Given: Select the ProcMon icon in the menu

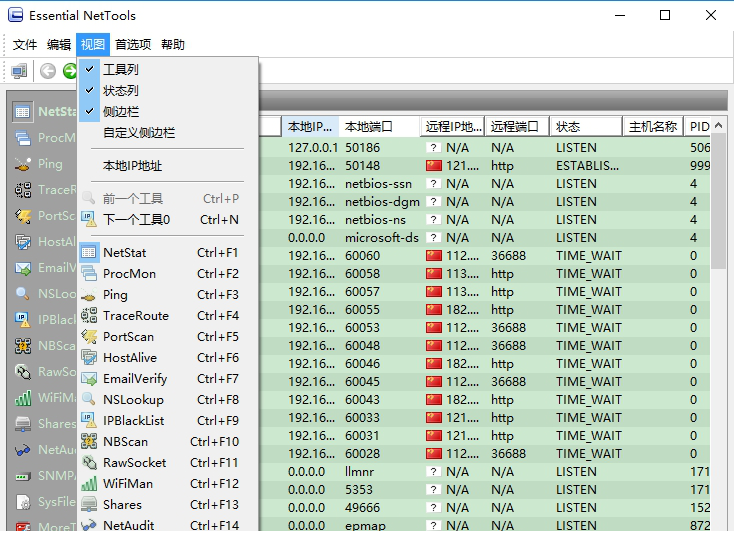Looking at the screenshot, I should (x=89, y=274).
